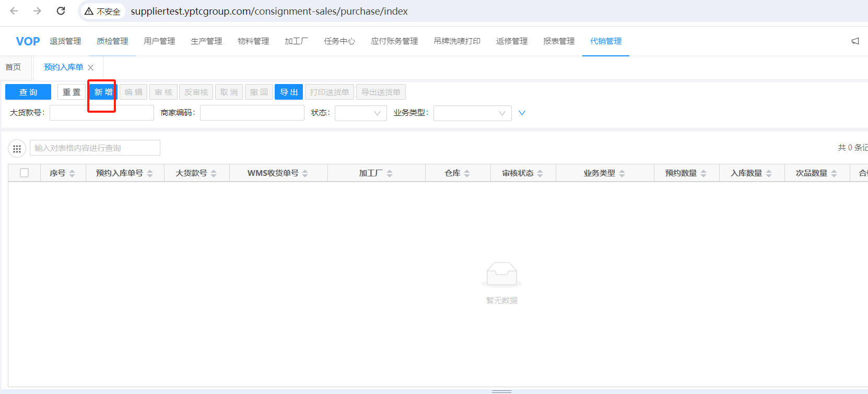Sort by 预约数量 column arrows
Screen dimensions: 868x394
pos(703,173)
